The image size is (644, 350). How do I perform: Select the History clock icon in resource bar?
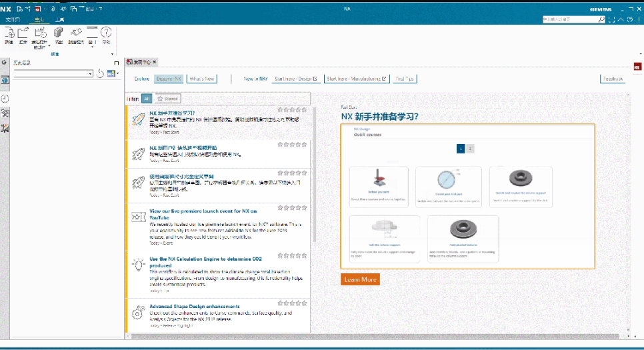(x=5, y=99)
